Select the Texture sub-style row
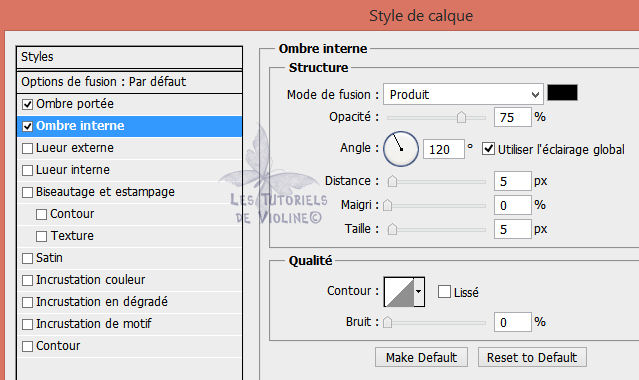This screenshot has height=380, width=639. point(130,236)
